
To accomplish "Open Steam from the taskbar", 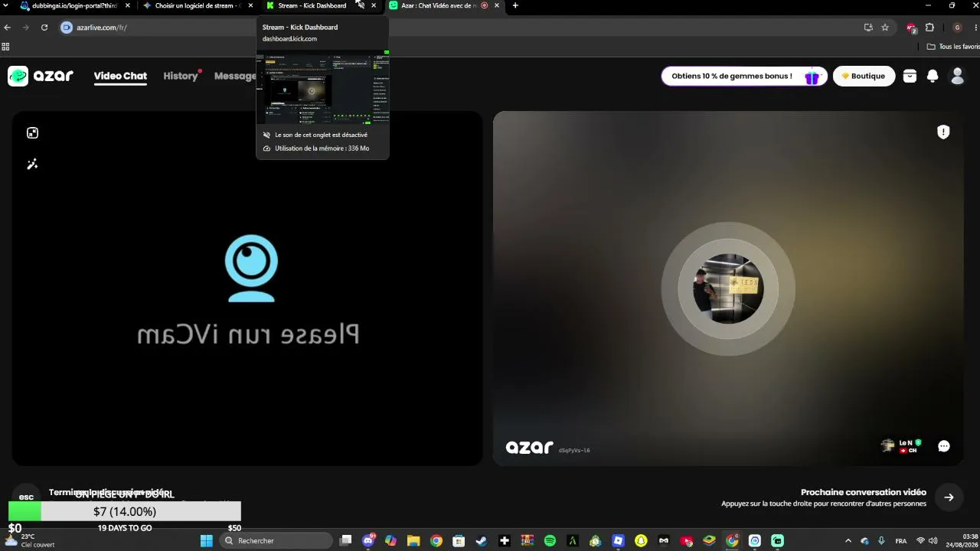I will pos(482,541).
